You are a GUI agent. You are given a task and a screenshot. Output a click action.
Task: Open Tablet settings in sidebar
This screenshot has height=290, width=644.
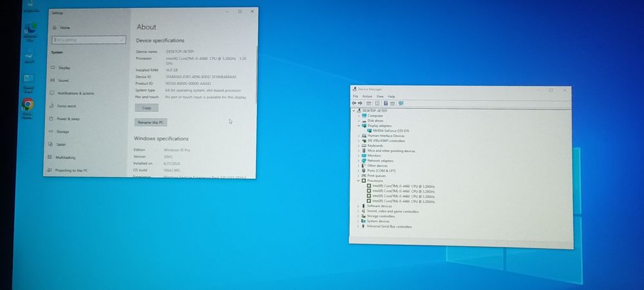coord(57,144)
